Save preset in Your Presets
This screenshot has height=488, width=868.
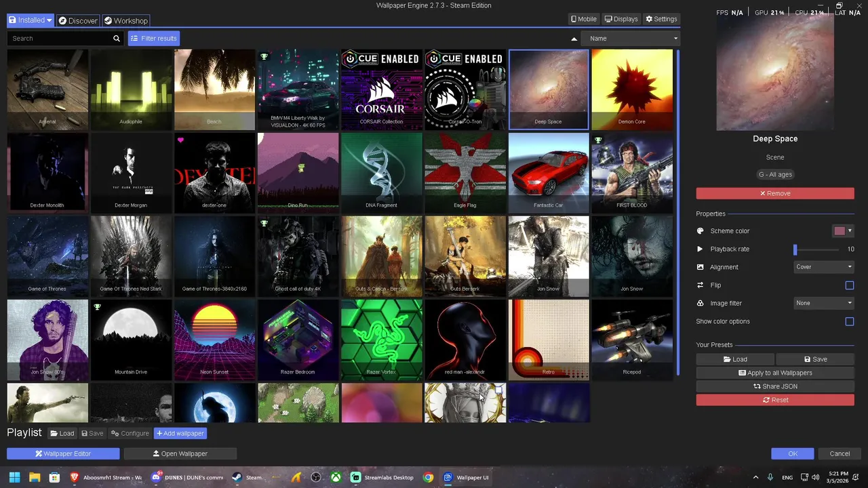[x=815, y=359]
